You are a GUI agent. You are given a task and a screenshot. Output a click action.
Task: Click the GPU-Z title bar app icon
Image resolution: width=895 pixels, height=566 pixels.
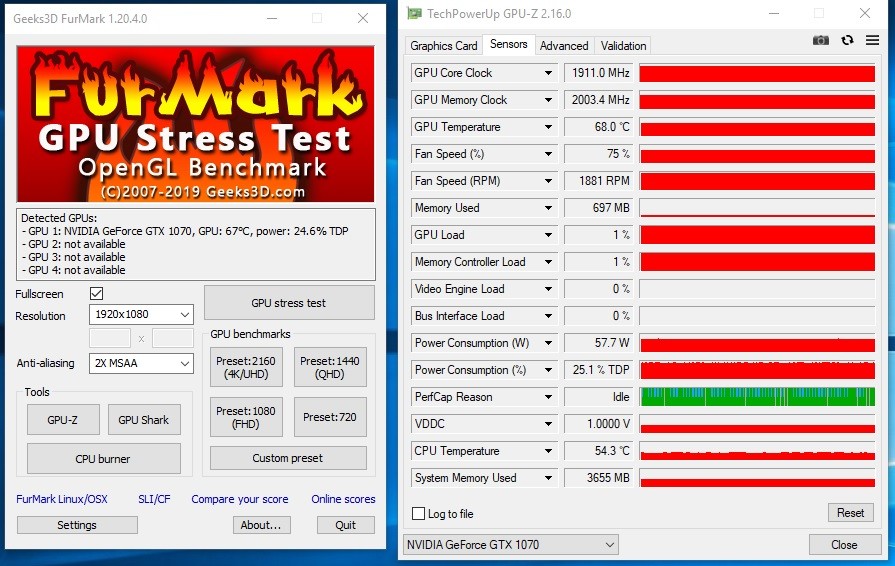coord(414,13)
